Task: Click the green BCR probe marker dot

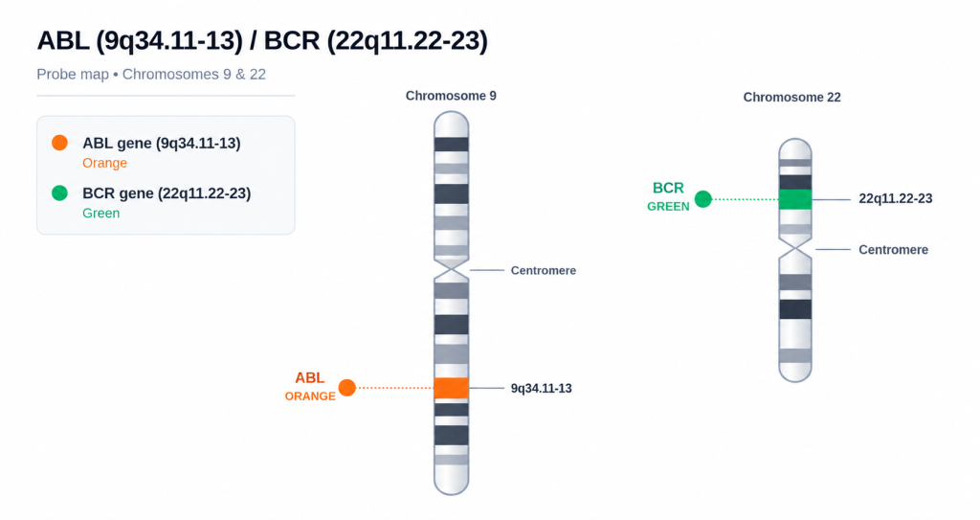Action: pos(703,199)
